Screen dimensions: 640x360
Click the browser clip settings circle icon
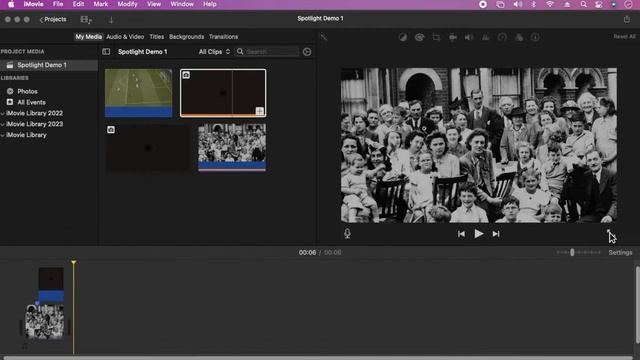[307, 52]
